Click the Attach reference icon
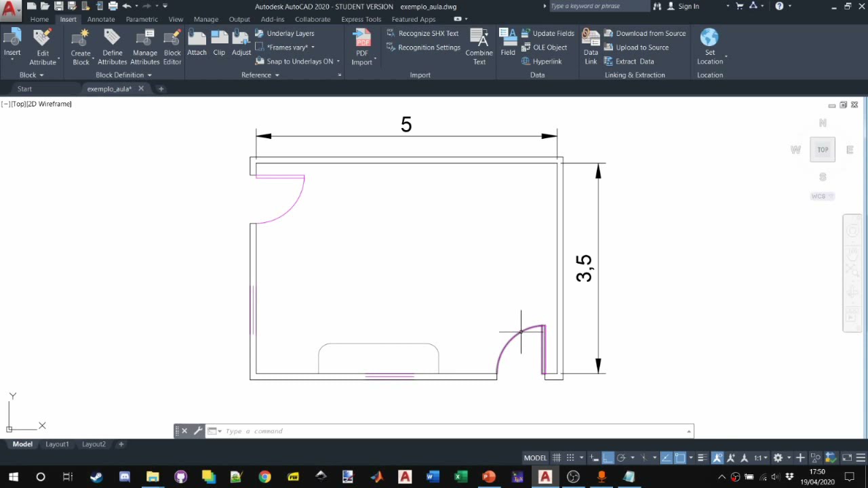The height and width of the screenshot is (488, 868). [197, 43]
